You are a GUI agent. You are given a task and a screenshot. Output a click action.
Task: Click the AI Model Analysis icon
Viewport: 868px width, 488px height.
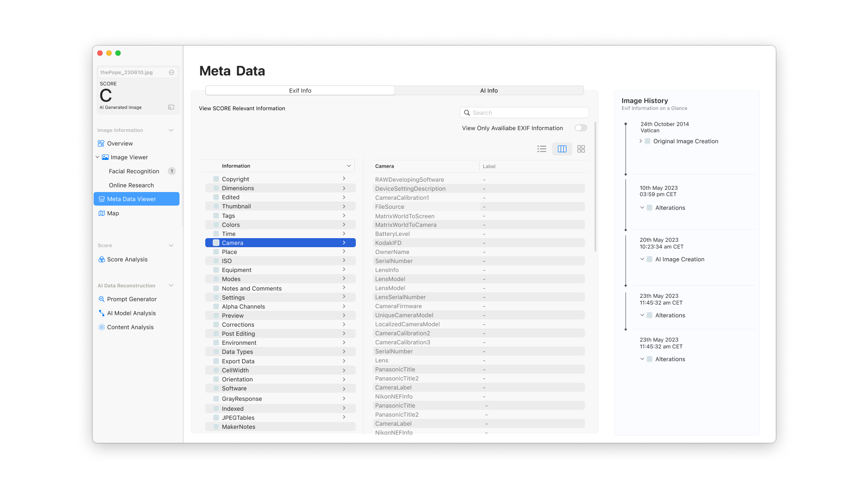click(101, 313)
